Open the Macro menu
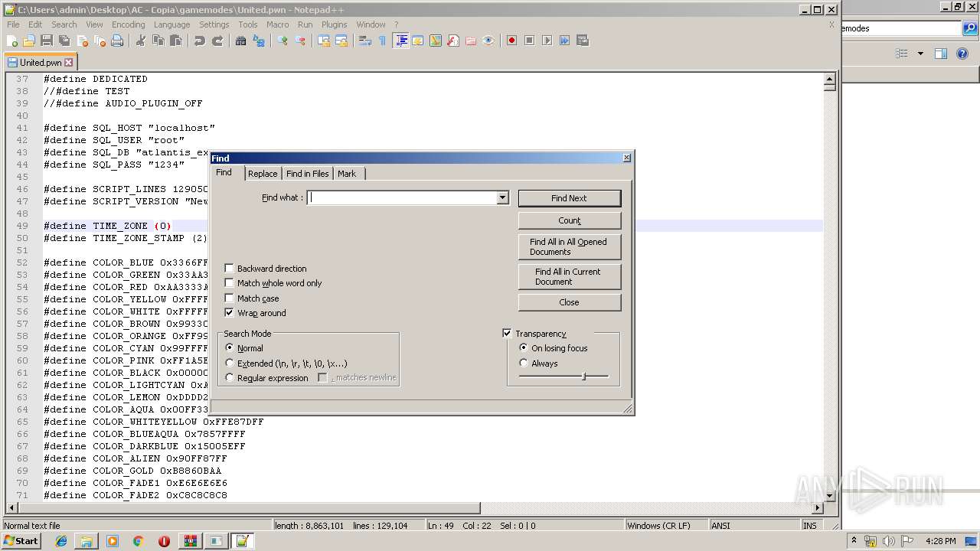The height and width of the screenshot is (551, 980). click(277, 24)
